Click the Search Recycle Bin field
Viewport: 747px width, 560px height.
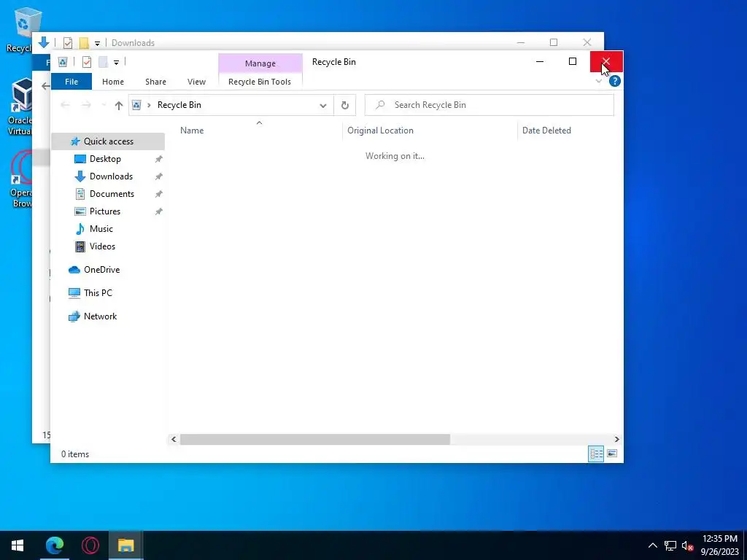pyautogui.click(x=489, y=105)
